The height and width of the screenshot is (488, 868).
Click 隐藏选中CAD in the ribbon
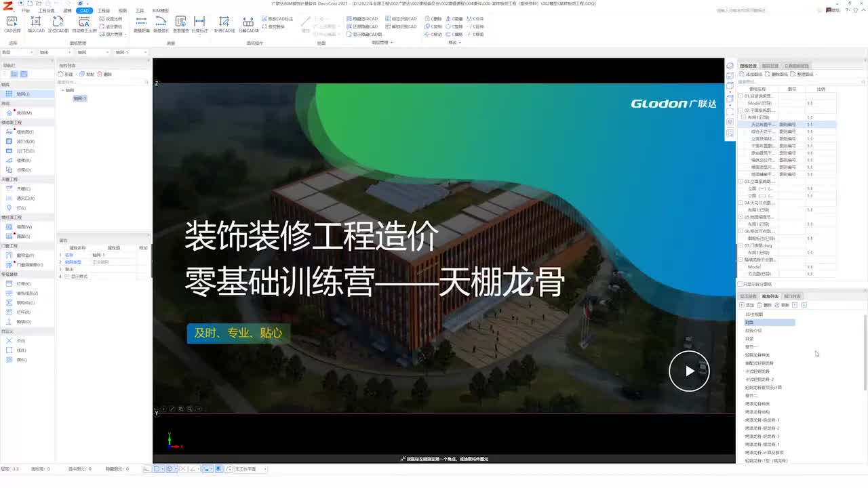(x=362, y=19)
